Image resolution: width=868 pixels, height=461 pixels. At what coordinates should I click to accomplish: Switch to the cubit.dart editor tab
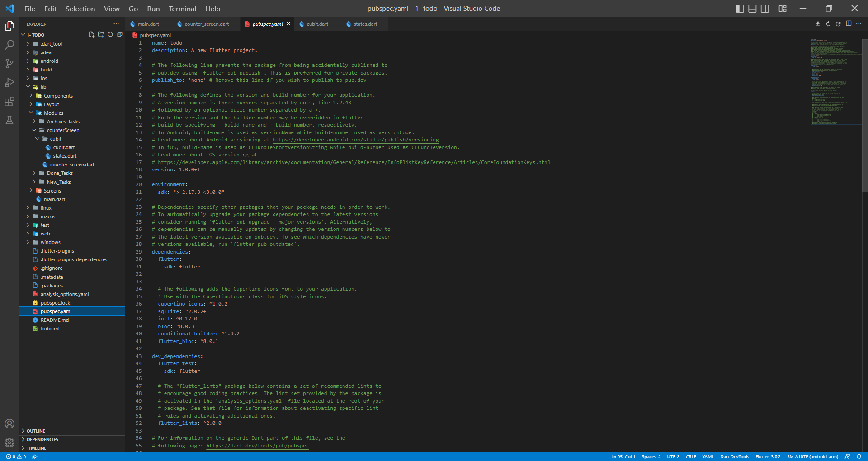click(x=317, y=24)
